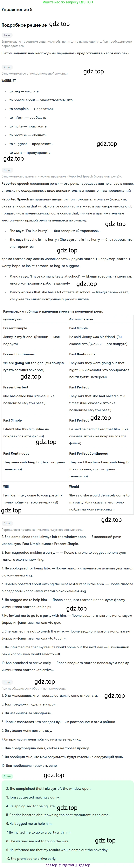Open the 'gdz top' link at the page bottom
The height and width of the screenshot is (868, 136).
click(51, 865)
